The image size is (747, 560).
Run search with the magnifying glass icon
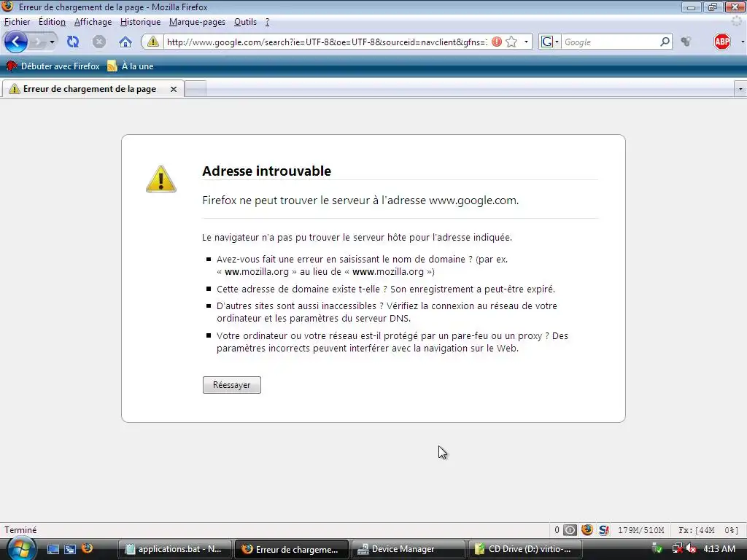(x=665, y=42)
